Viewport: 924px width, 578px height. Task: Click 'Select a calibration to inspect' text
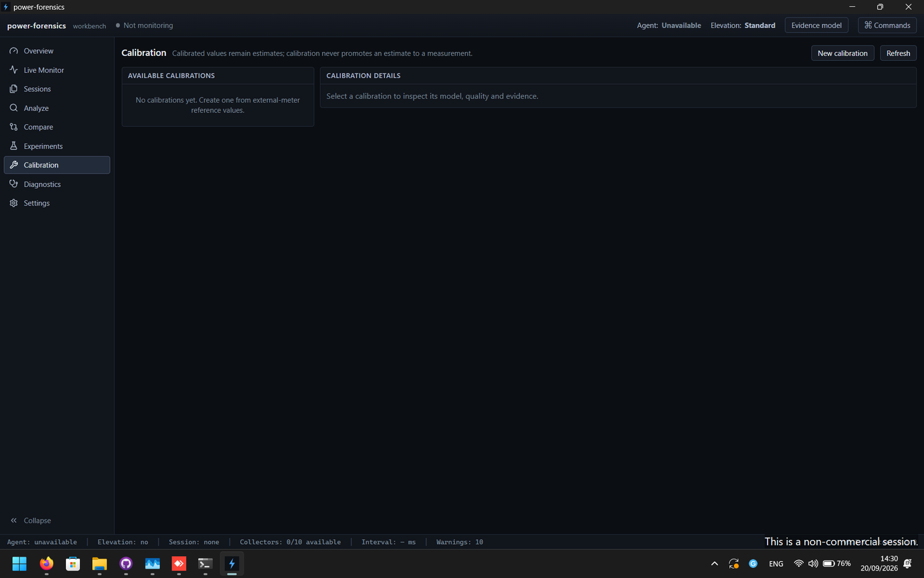(x=432, y=96)
